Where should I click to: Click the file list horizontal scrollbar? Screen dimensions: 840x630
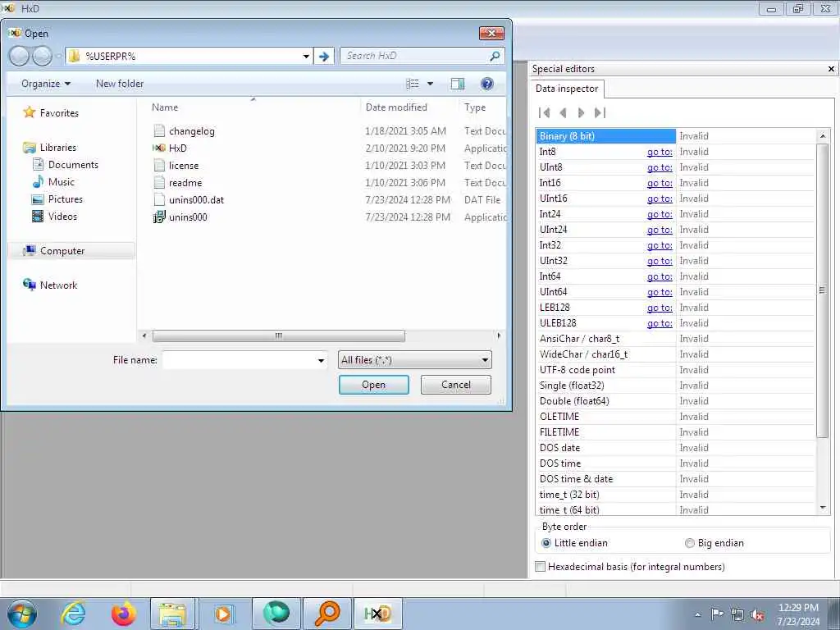[x=279, y=336]
